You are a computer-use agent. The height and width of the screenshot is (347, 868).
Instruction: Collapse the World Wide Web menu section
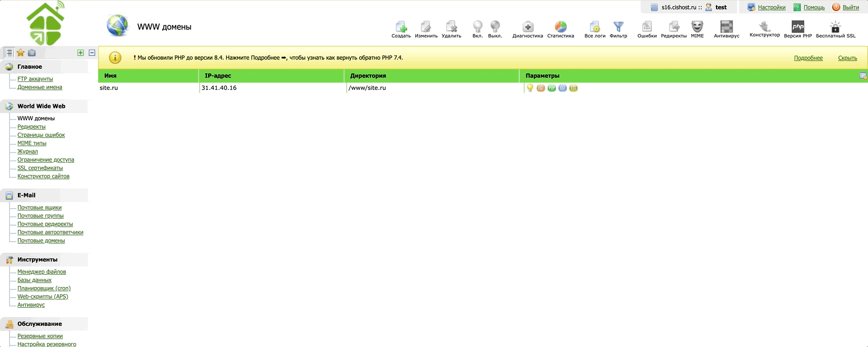(x=41, y=106)
